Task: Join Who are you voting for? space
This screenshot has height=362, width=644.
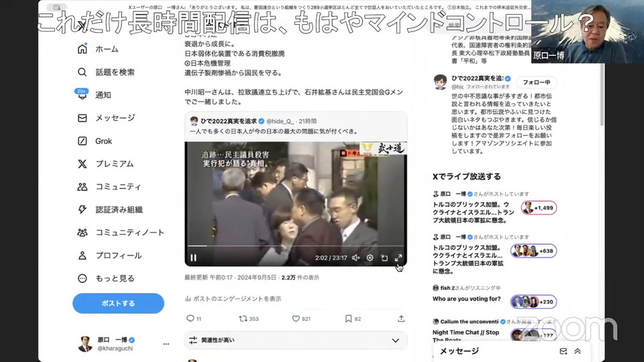Action: (533, 302)
